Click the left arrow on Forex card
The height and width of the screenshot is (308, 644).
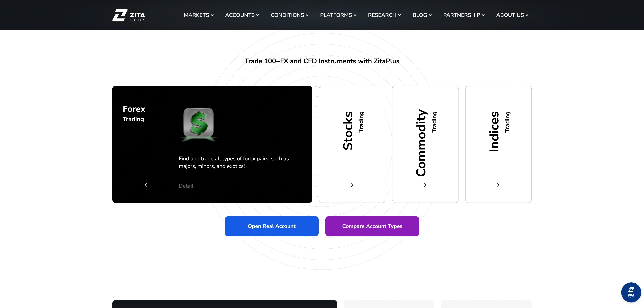click(146, 185)
